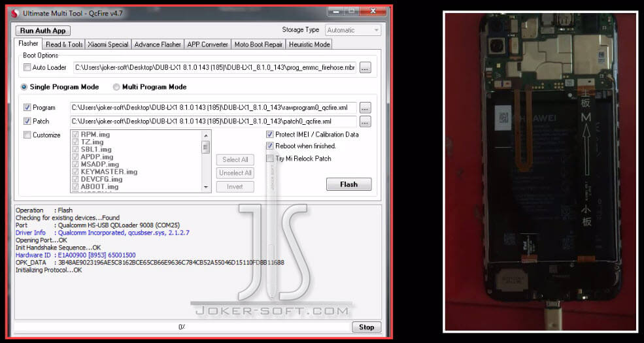Switch to Advance Flasher tab
This screenshot has width=644, height=343.
(158, 44)
